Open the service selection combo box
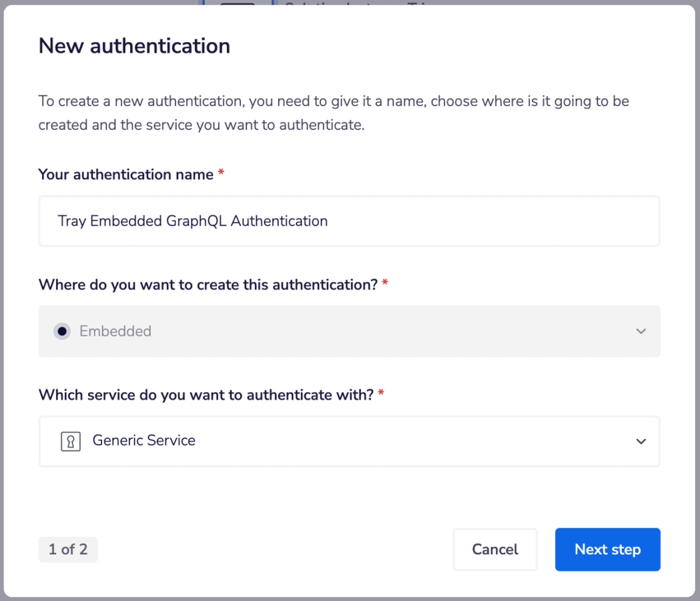Image resolution: width=700 pixels, height=601 pixels. click(349, 441)
